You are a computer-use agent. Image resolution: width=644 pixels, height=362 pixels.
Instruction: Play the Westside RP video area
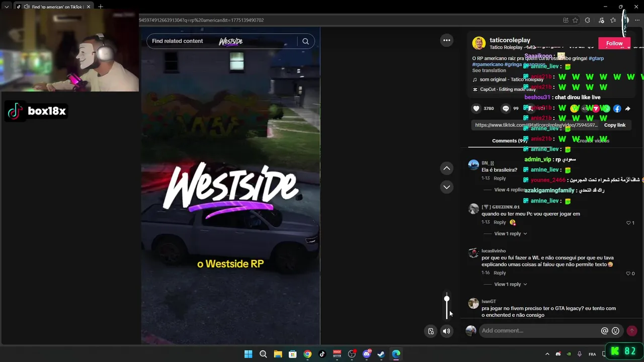point(230,186)
